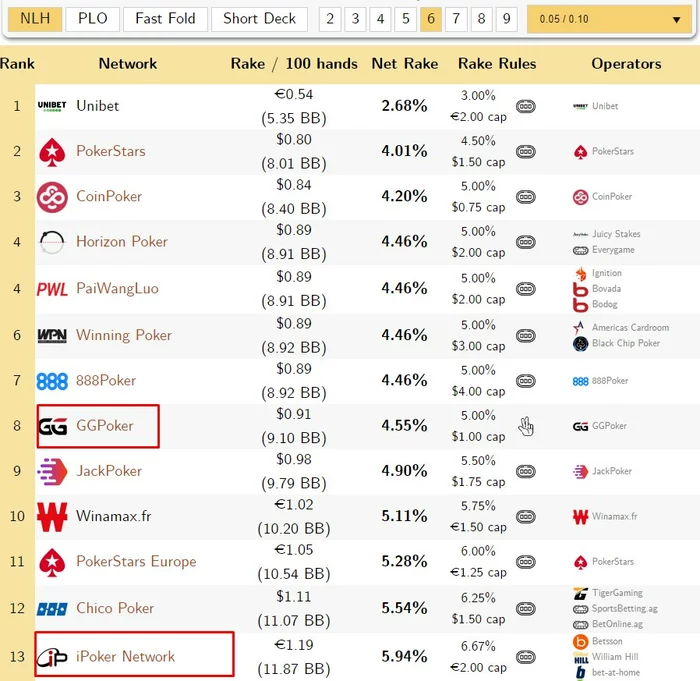
Task: Open rake rules details icon for CoinPoker
Action: coord(526,197)
